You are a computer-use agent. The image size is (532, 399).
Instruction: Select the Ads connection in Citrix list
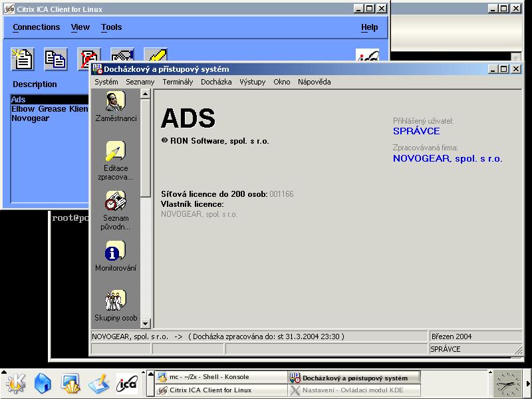(x=49, y=99)
